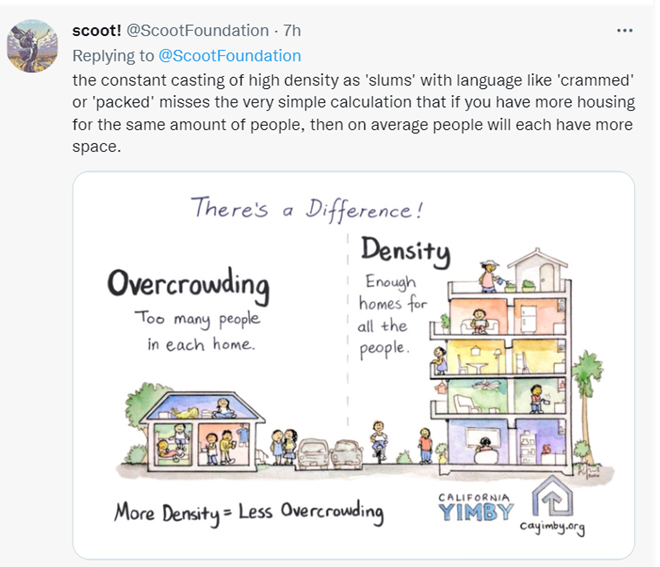This screenshot has height=567, width=660.
Task: Open the three-dot more options menu
Action: click(625, 31)
